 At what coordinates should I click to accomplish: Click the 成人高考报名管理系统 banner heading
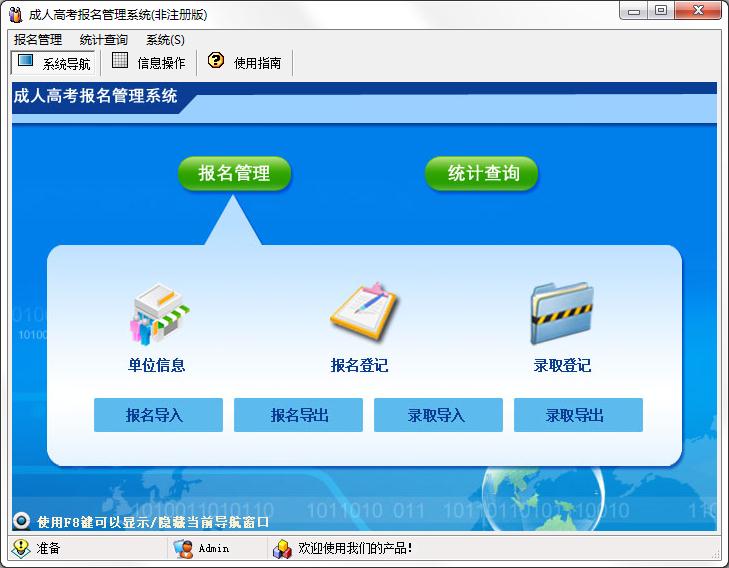(95, 96)
